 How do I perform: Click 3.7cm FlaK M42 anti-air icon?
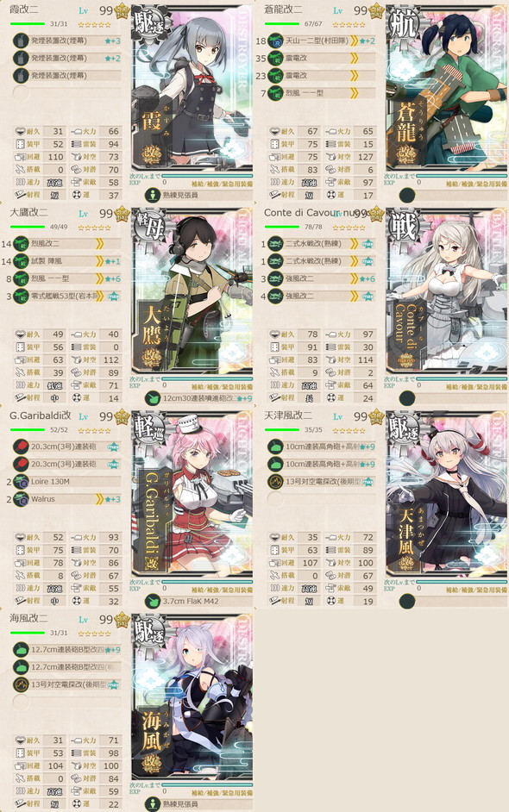click(x=153, y=601)
